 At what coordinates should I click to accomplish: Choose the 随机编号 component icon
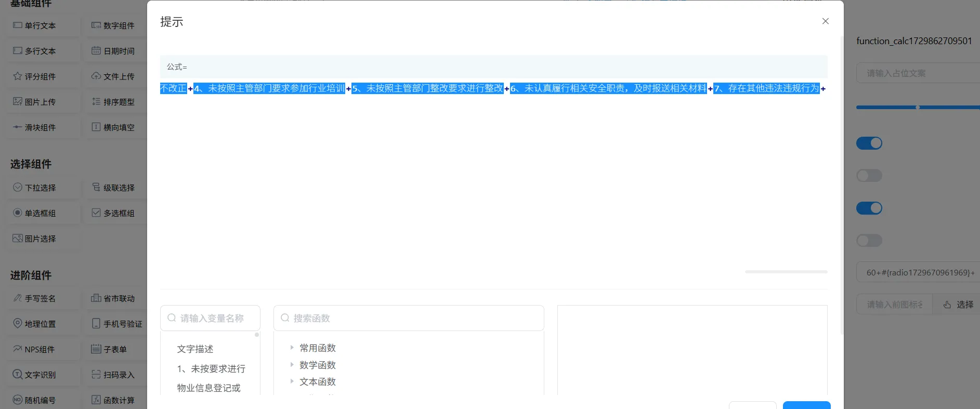click(x=18, y=400)
